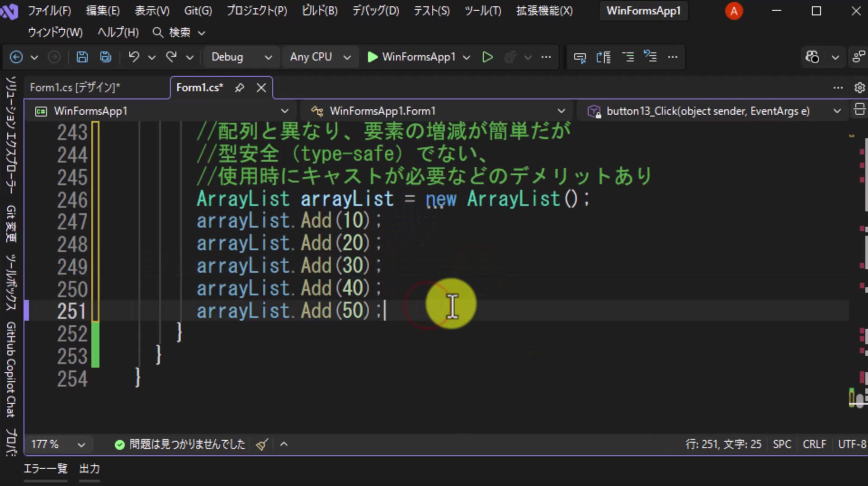Open the Debug configuration dropdown
This screenshot has width=868, height=486.
(241, 57)
